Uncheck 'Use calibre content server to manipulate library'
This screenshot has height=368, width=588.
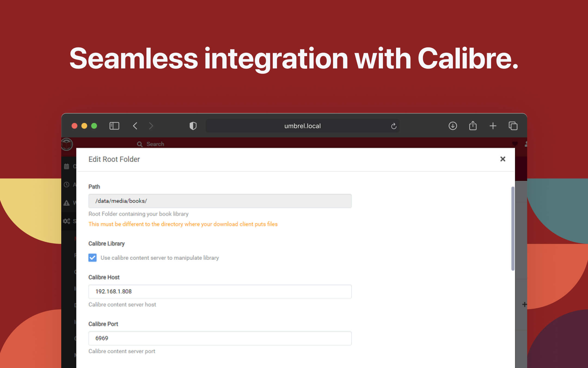(92, 258)
